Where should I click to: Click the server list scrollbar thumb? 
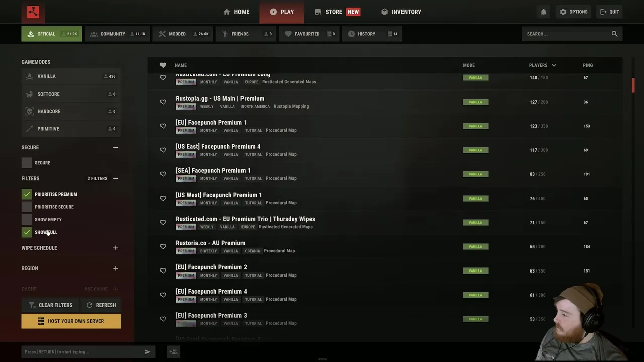pos(633,85)
